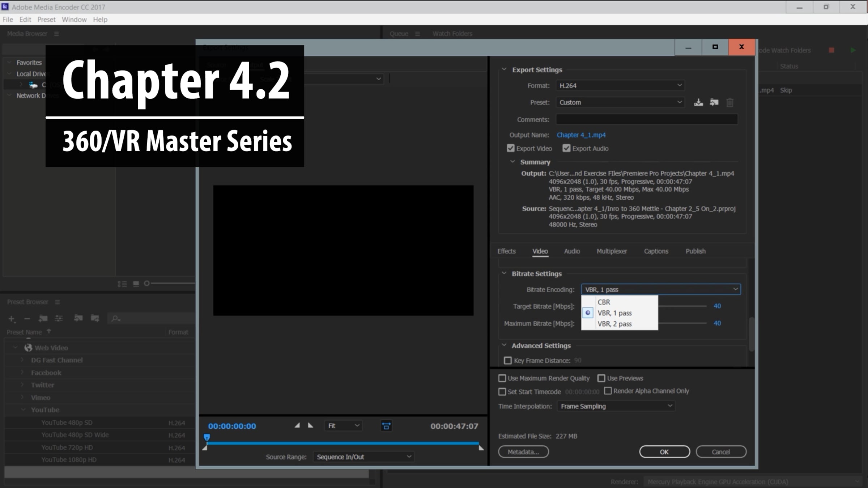Click the Web Video globe icon

tap(28, 348)
